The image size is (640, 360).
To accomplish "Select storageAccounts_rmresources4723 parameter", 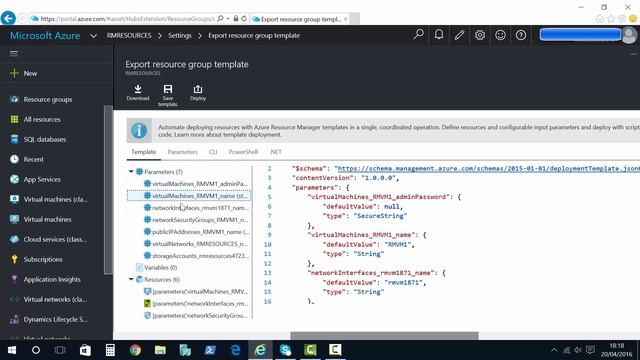I will 196,256.
